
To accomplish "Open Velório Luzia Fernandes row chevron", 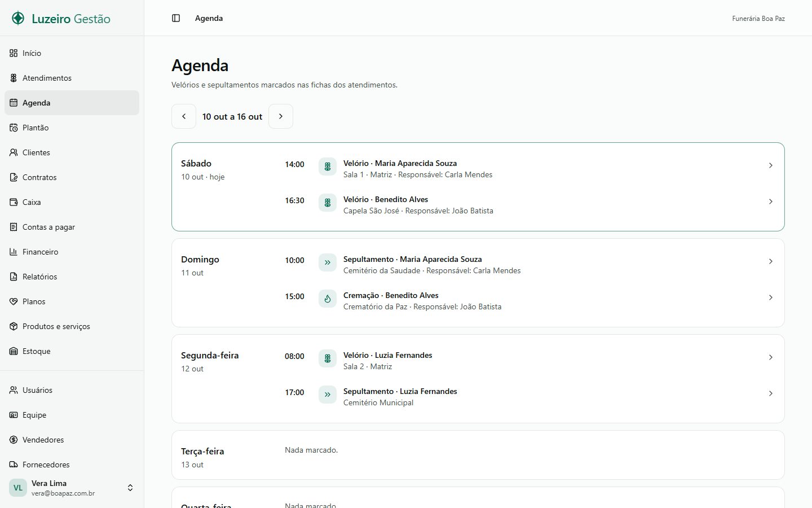I will (x=771, y=357).
